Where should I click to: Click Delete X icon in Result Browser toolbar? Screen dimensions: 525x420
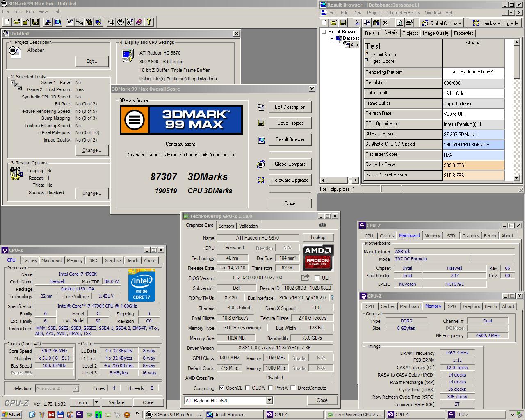click(x=386, y=23)
